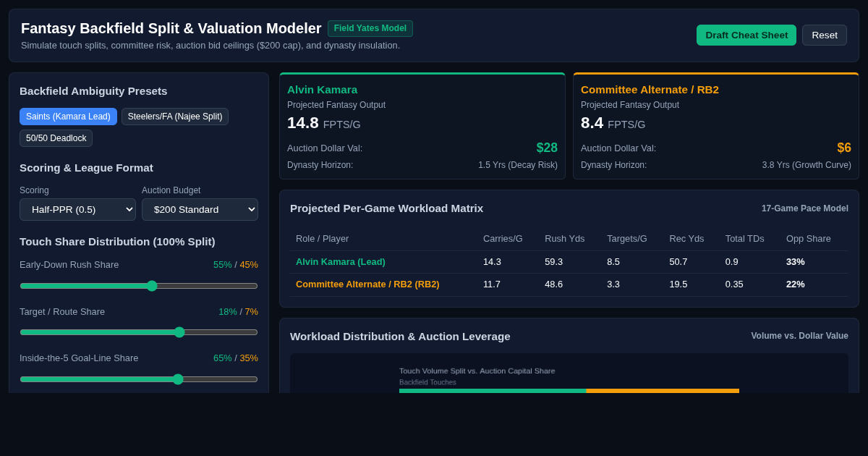Viewport: 868px width, 456px height.
Task: Click Kamara's 14.3 carries value
Action: (x=492, y=262)
